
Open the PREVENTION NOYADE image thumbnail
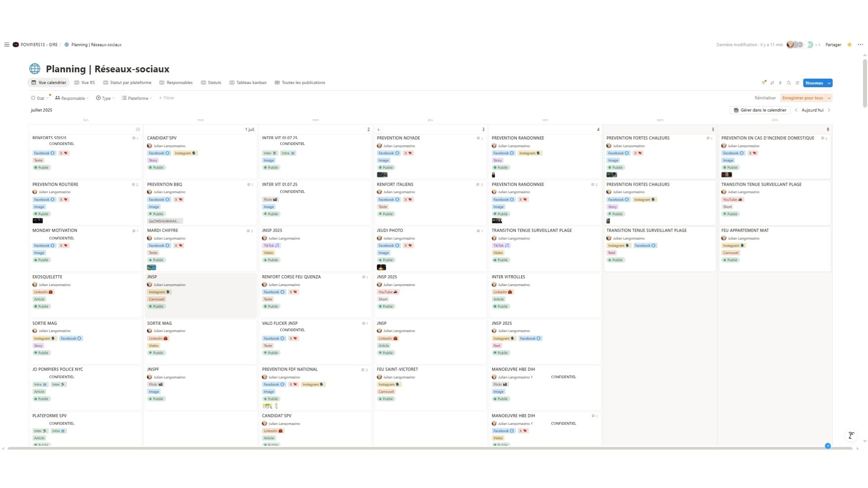point(382,175)
